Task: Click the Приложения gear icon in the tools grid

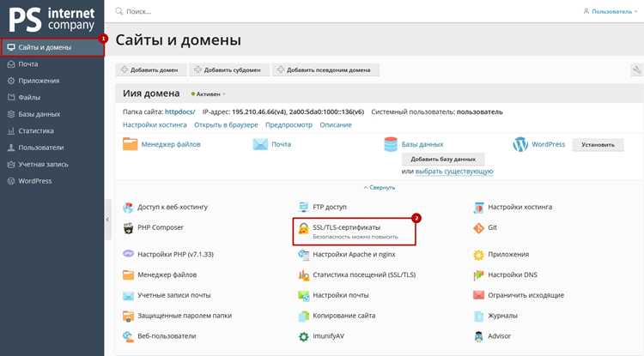Action: [478, 255]
